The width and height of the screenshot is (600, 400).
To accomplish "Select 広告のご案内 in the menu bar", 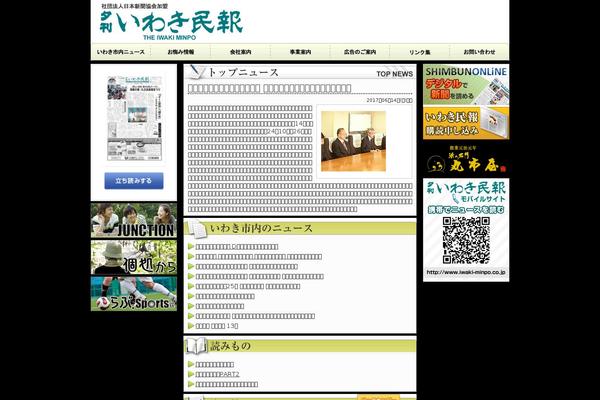I will tap(360, 52).
